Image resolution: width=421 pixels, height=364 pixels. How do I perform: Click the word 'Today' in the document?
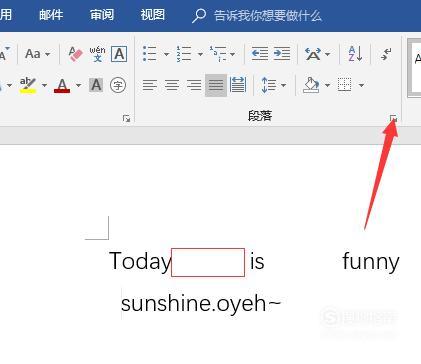click(140, 261)
